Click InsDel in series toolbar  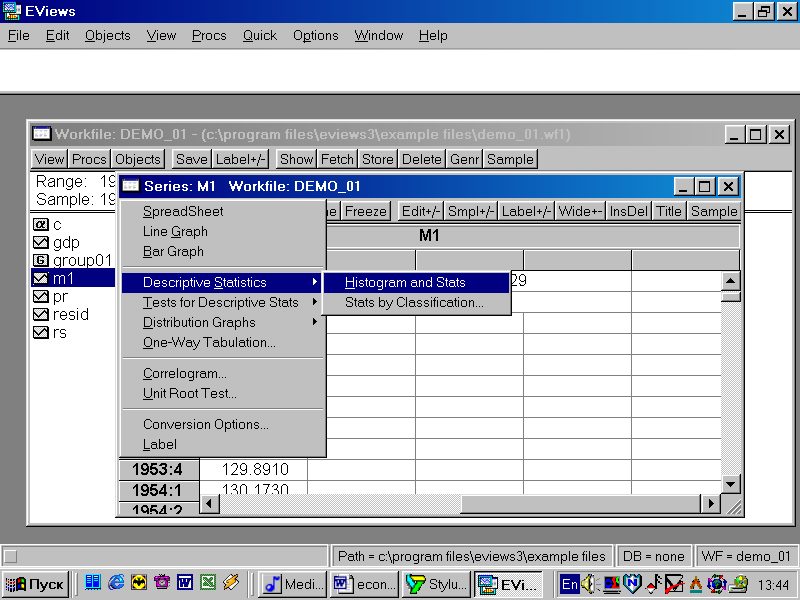pos(629,211)
